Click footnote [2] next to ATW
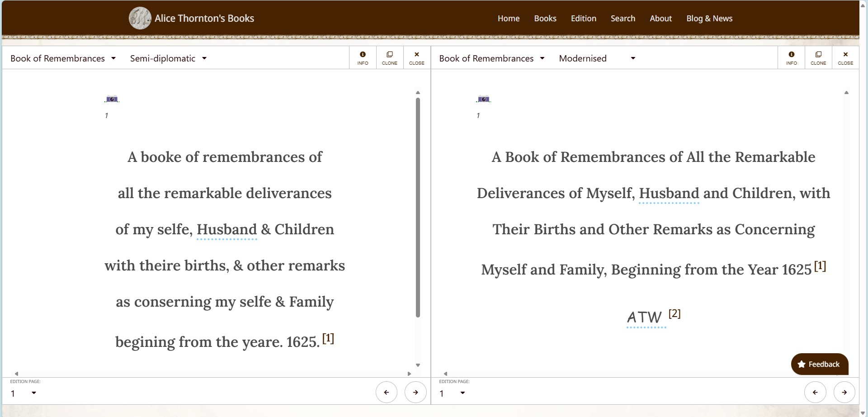This screenshot has height=417, width=868. 675,313
